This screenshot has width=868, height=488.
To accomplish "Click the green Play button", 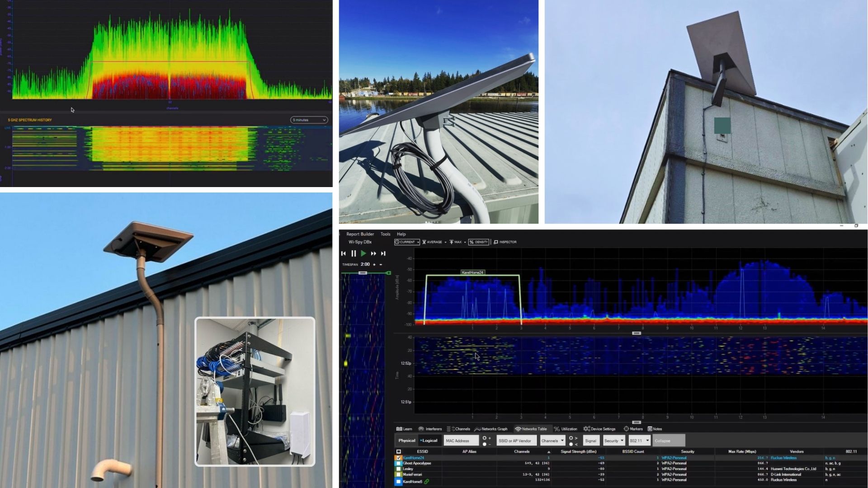I will coord(363,253).
